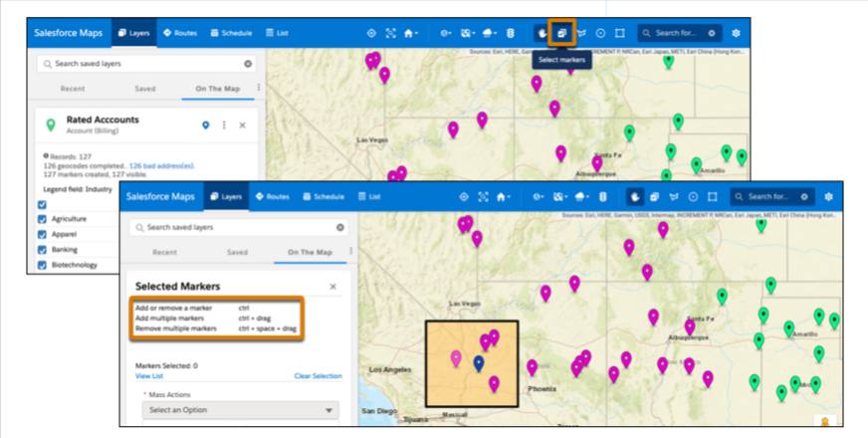The height and width of the screenshot is (438, 868).
Task: Click Search for field in back window toolbar
Action: coord(680,33)
